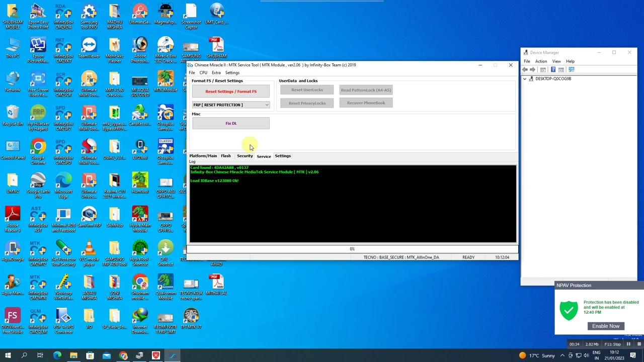
Task: Click back arrow in Device Manager toolbar
Action: (525, 69)
